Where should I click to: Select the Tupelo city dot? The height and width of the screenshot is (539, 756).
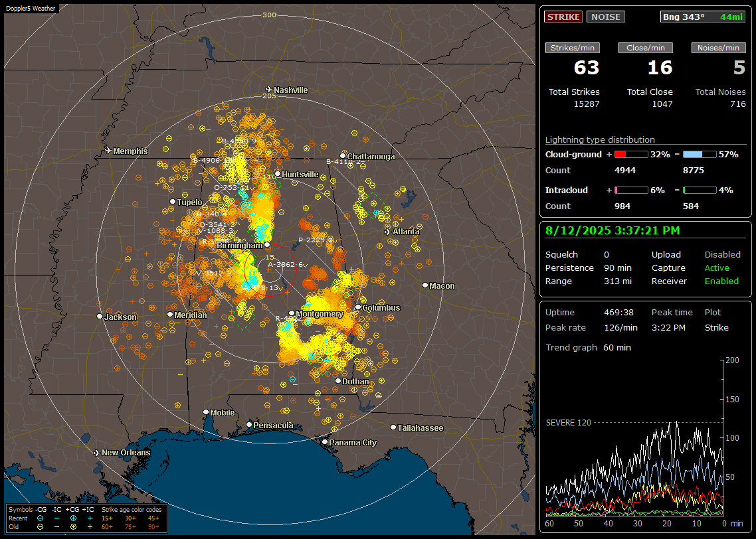pyautogui.click(x=173, y=201)
